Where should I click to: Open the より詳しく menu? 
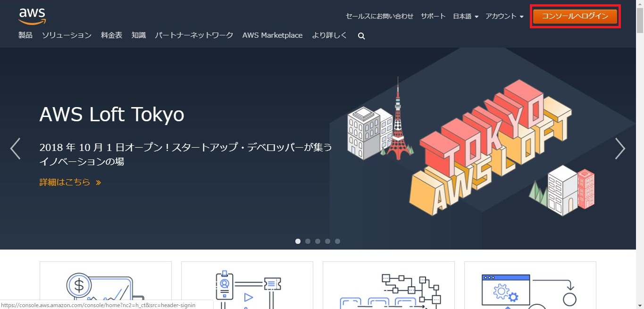coord(329,35)
